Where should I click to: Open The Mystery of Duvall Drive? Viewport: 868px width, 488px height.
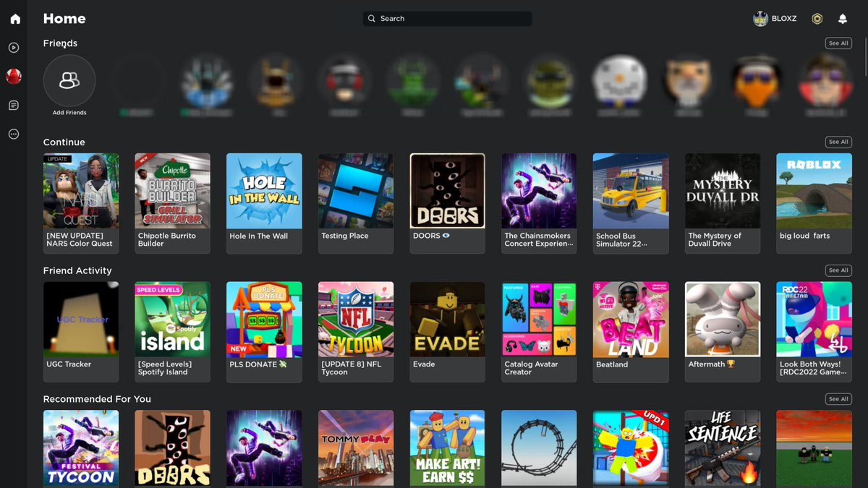(x=723, y=203)
